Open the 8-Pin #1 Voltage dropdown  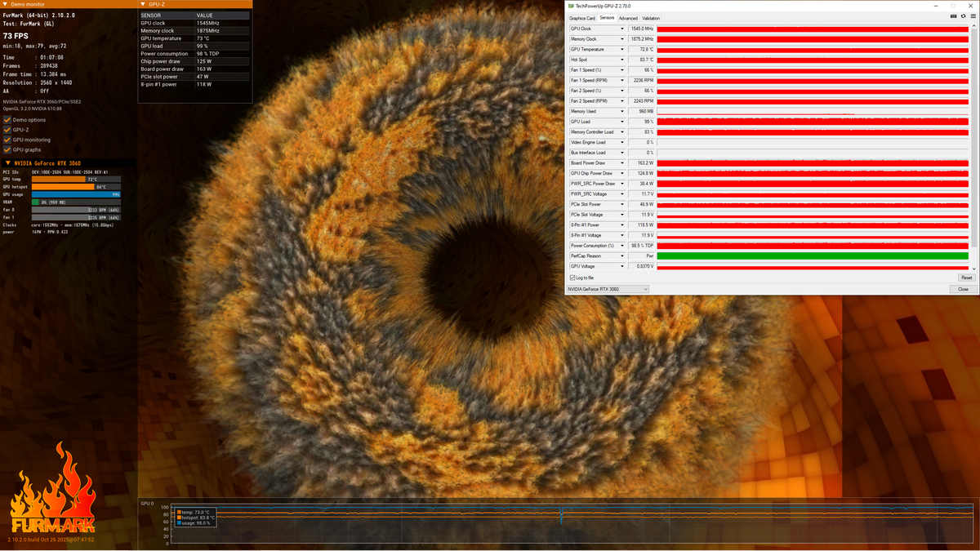tap(622, 235)
